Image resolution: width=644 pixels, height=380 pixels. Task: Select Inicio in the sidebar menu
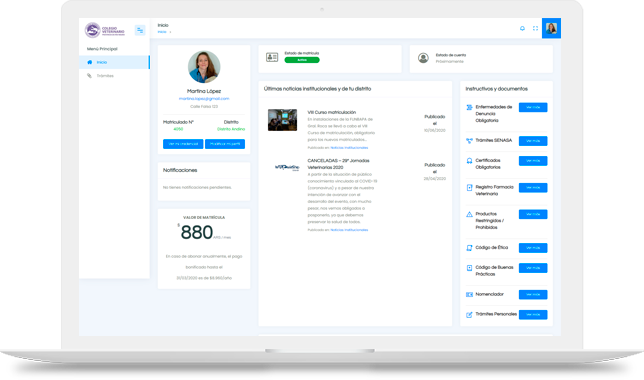coord(114,62)
